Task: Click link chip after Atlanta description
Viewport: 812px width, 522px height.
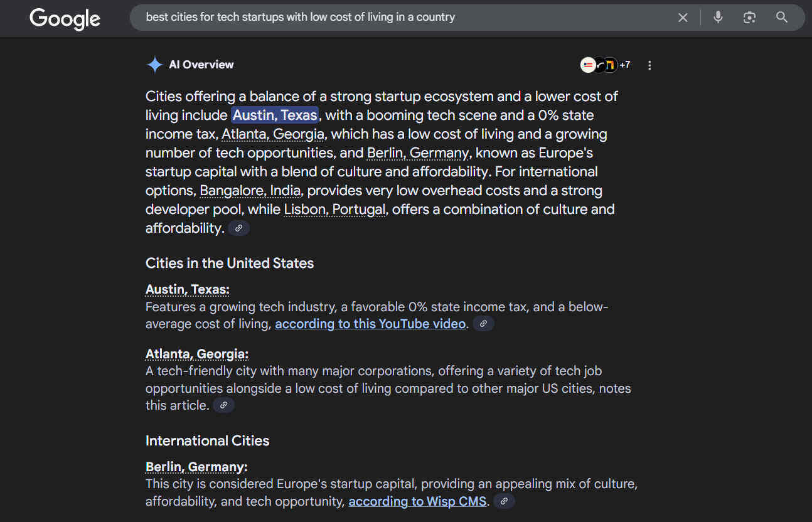Action: click(x=223, y=405)
